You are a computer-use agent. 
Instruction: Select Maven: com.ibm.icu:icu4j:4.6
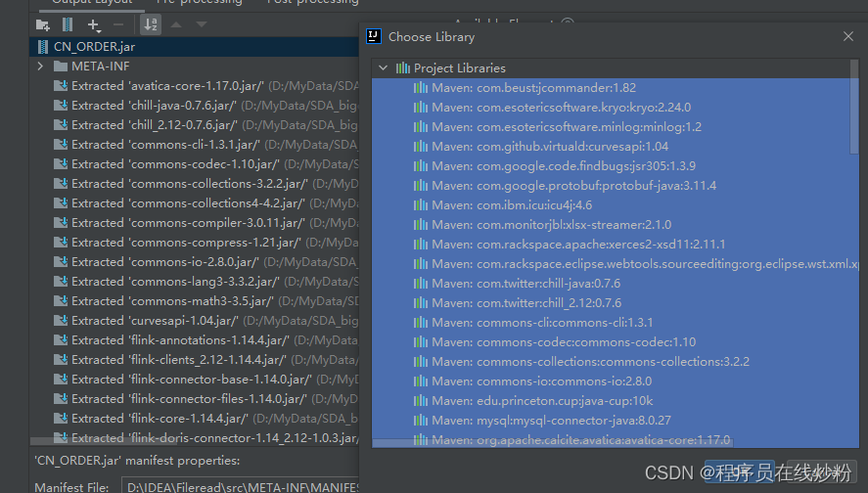[612, 205]
